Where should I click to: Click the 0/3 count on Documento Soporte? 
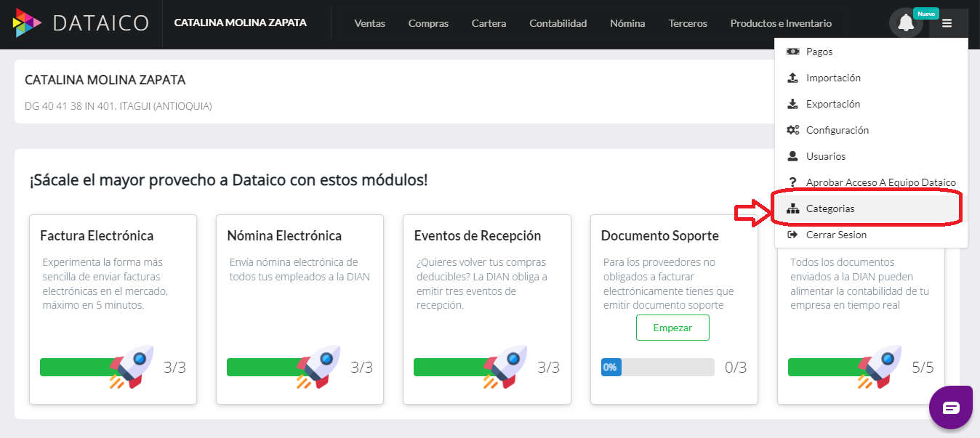coord(736,368)
